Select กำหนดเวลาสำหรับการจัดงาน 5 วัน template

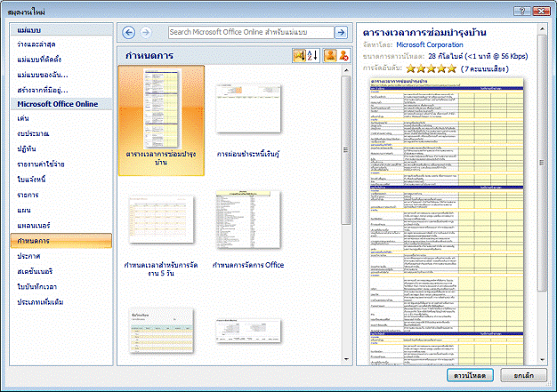pos(161,219)
